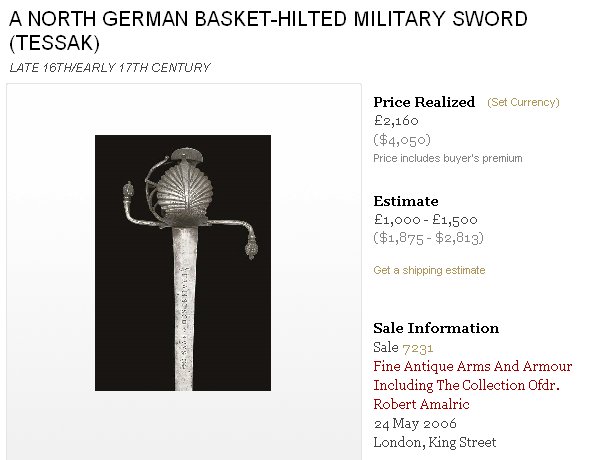This screenshot has height=460, width=594.
Task: Select the £1,000 - £1,500 estimate
Action: (425, 219)
